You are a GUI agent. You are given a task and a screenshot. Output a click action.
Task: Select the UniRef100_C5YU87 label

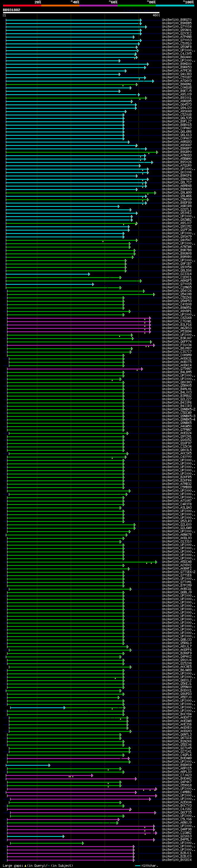point(177,78)
